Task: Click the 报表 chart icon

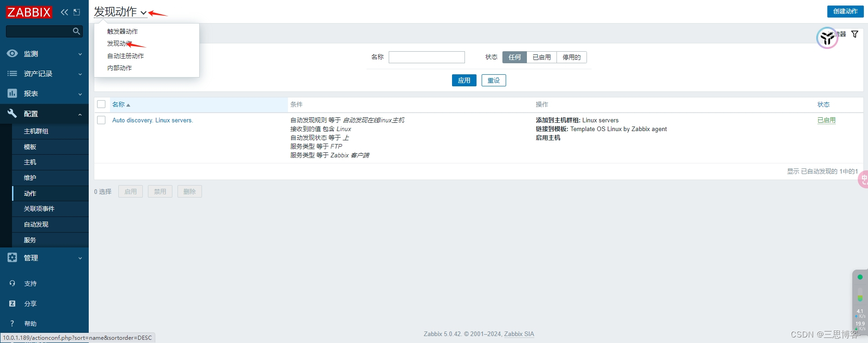Action: [12, 93]
